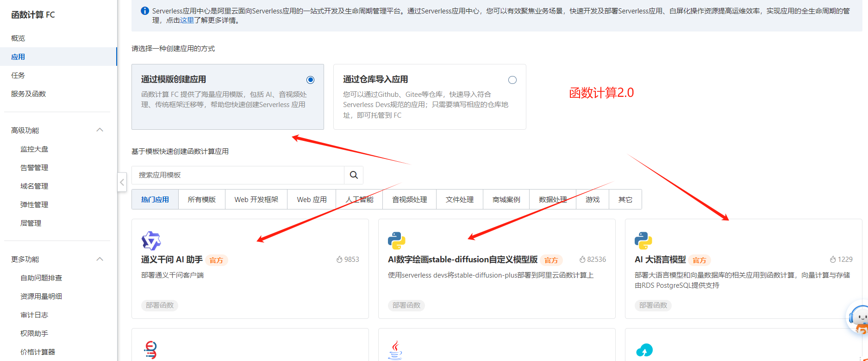The width and height of the screenshot is (868, 361).
Task: Open the Web 应用 tab
Action: [x=312, y=199]
